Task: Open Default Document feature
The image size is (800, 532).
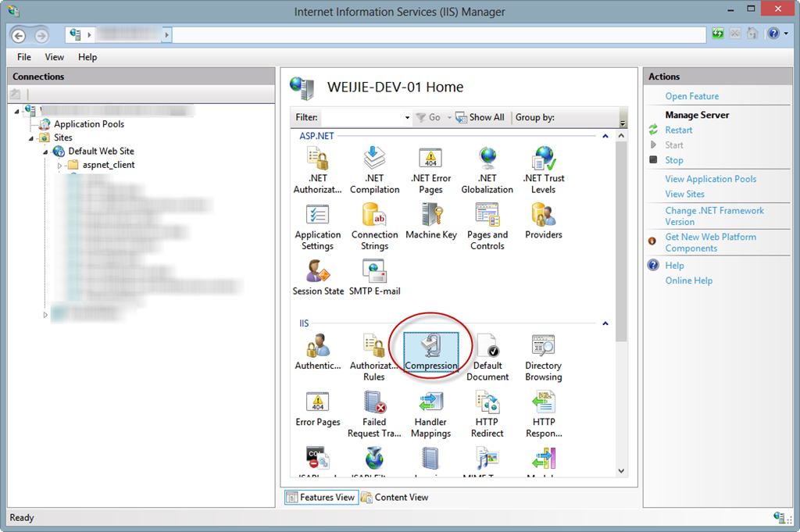Action: tap(487, 357)
